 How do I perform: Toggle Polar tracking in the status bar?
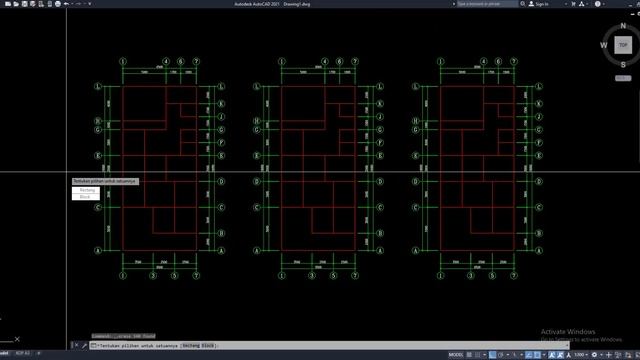[x=501, y=355]
